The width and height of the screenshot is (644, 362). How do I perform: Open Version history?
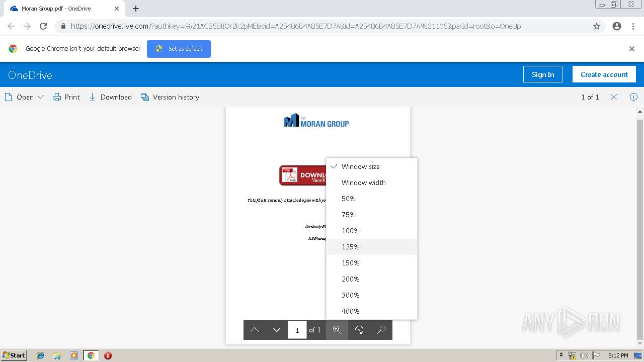[170, 97]
